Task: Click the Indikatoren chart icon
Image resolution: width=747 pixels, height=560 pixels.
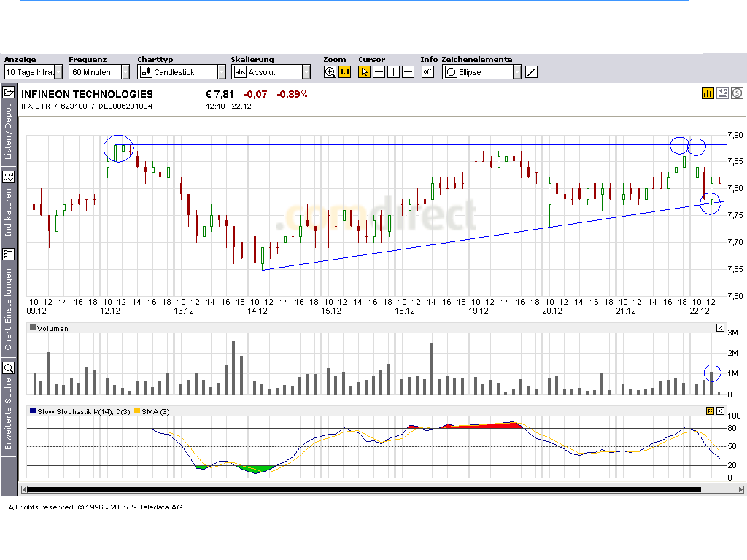Action: click(9, 177)
